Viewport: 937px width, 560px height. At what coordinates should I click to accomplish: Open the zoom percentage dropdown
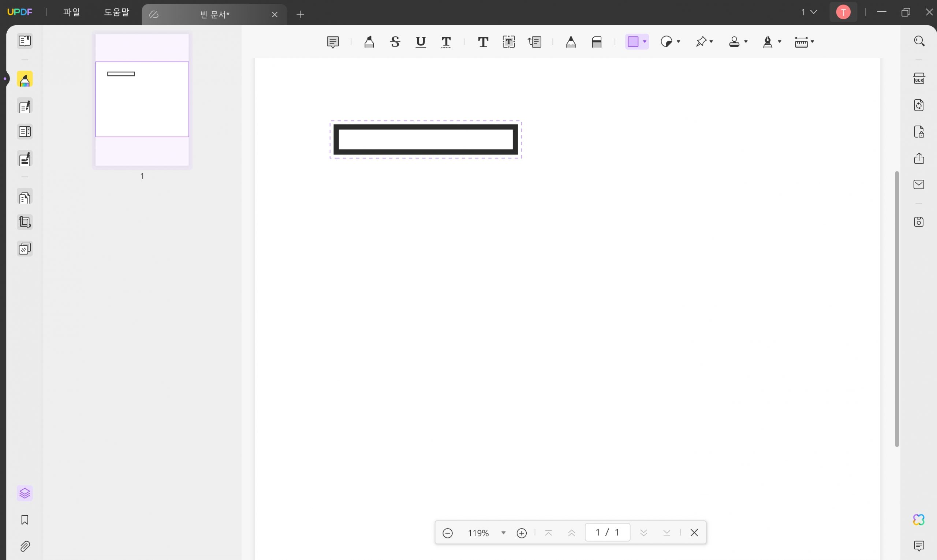[x=503, y=533]
